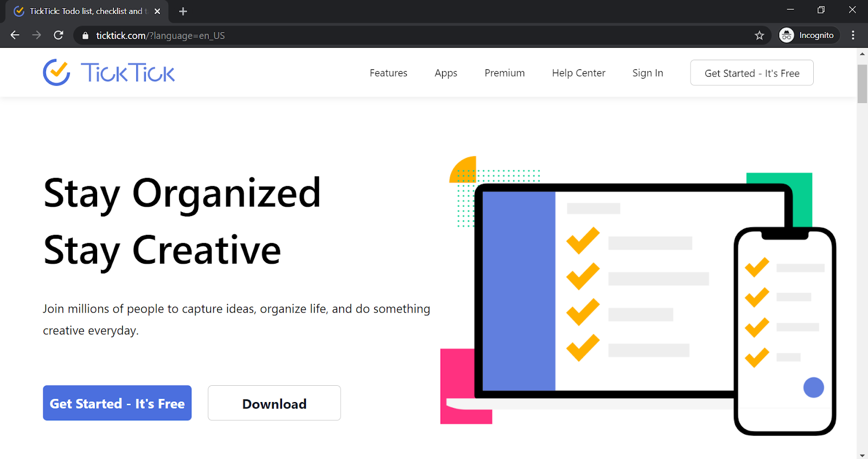
Task: Click the TickTick logo in header
Action: 109,73
